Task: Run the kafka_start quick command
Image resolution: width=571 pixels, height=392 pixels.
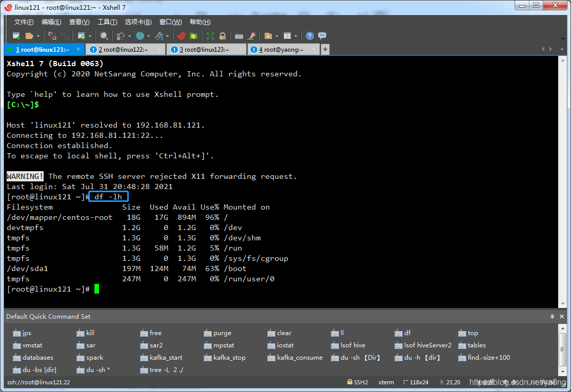Action: click(161, 358)
